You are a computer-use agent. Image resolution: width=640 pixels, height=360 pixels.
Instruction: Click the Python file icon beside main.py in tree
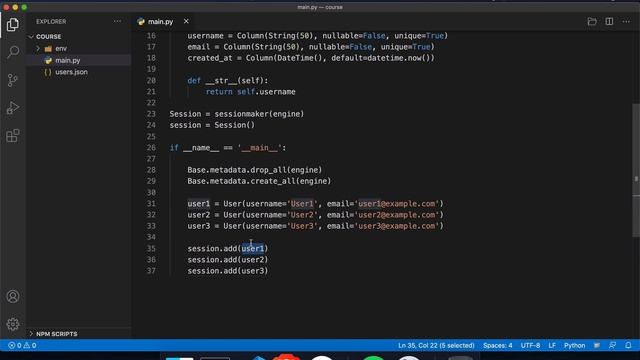48,60
